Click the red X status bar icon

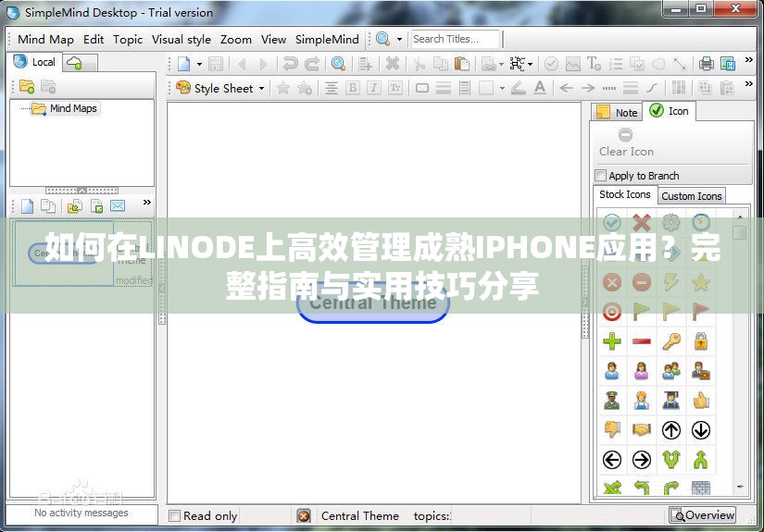[x=304, y=516]
